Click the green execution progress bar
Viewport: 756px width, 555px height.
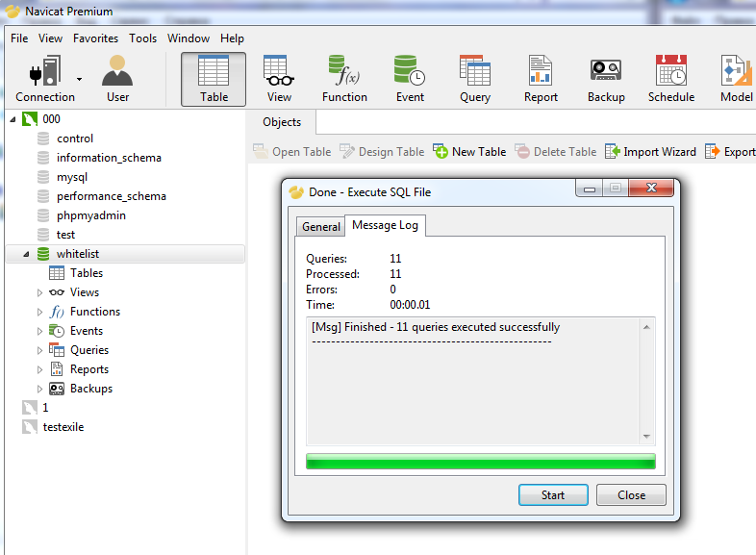pos(480,462)
